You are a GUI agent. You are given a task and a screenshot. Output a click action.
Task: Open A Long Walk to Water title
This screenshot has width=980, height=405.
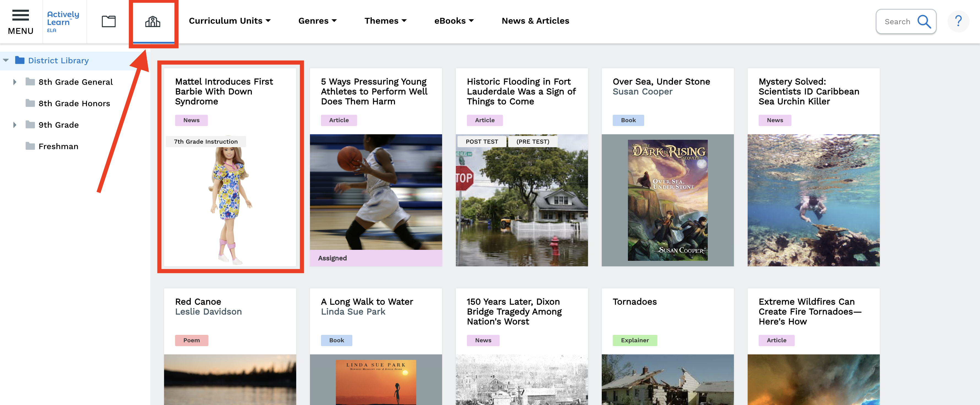pyautogui.click(x=367, y=302)
